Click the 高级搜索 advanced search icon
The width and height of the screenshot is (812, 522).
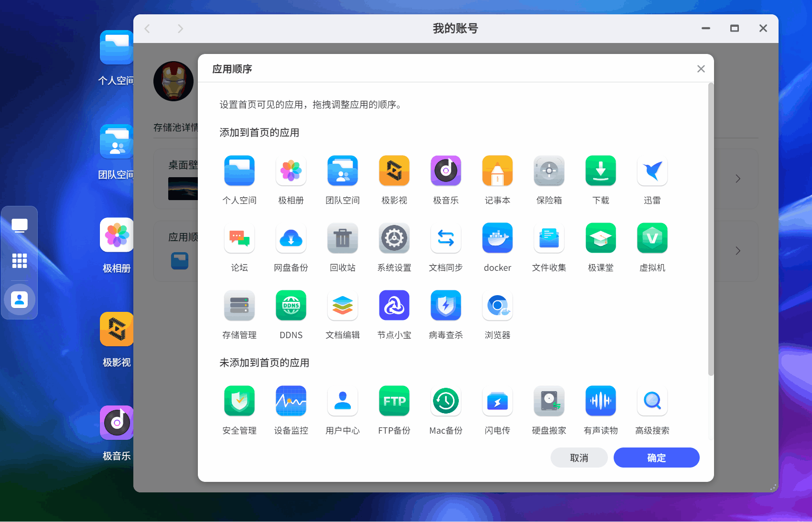pos(652,401)
